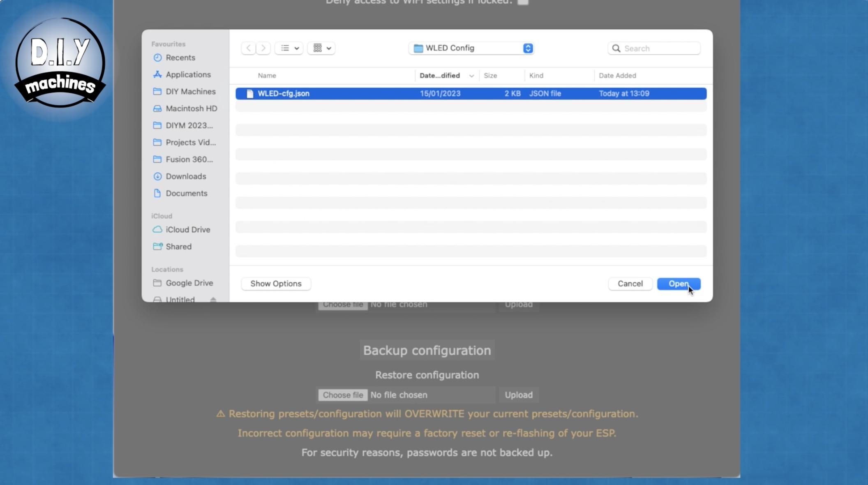
Task: Click the Downloads folder icon
Action: 157,176
